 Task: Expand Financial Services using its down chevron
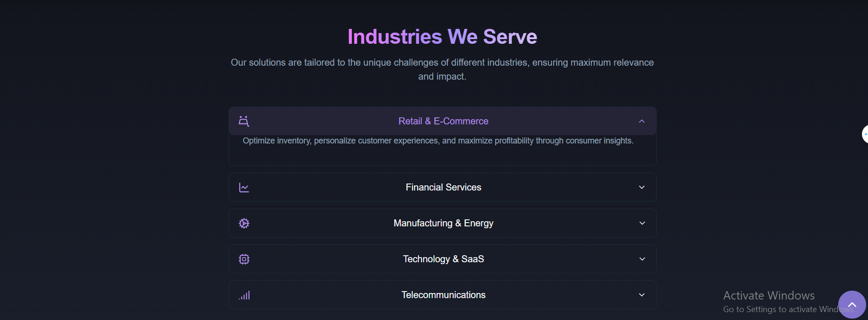click(x=642, y=187)
